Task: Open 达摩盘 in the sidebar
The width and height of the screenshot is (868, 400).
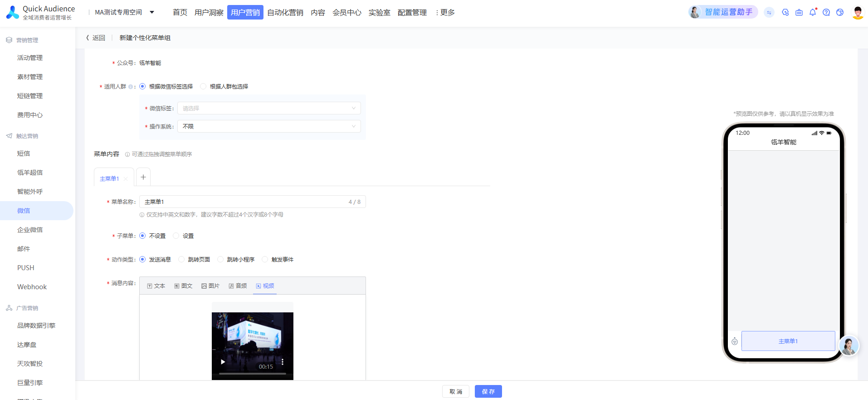Action: (x=27, y=345)
